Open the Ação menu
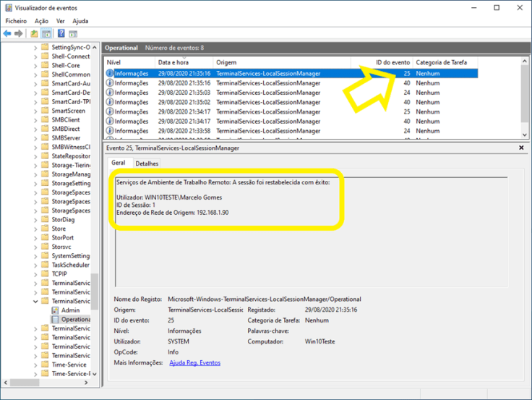 click(41, 21)
